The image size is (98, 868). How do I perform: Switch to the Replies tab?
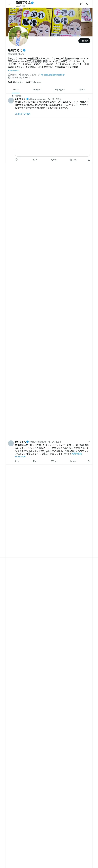(x=36, y=90)
